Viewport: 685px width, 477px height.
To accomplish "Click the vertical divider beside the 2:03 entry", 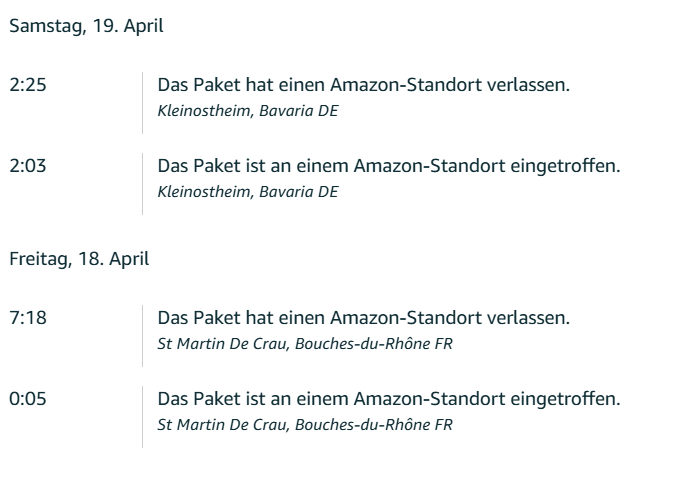I will [x=142, y=184].
